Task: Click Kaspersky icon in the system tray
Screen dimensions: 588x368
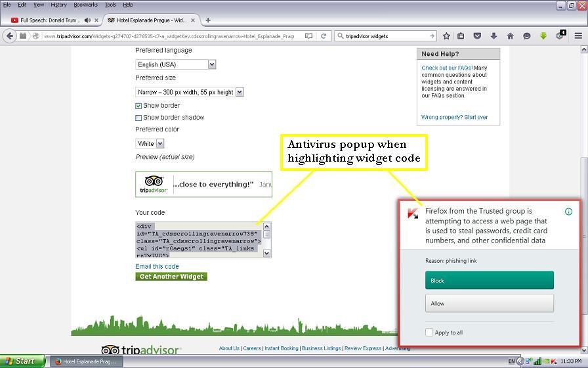Action: coord(555,361)
